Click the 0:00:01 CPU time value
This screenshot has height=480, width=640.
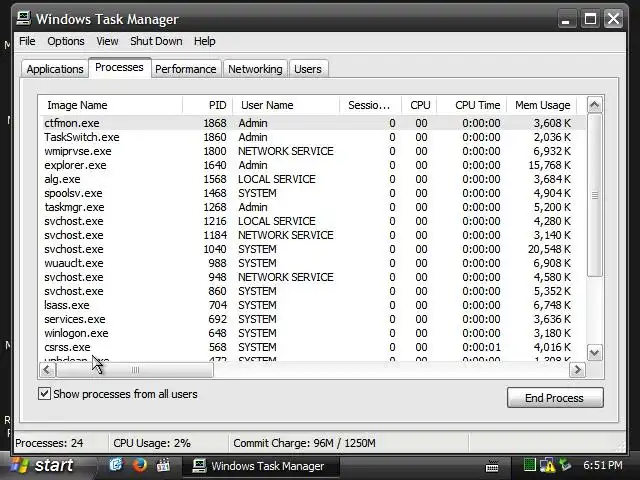481,347
